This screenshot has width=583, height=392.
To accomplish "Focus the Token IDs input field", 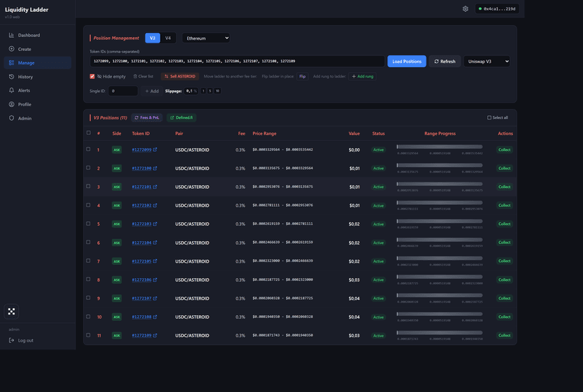I will click(237, 61).
